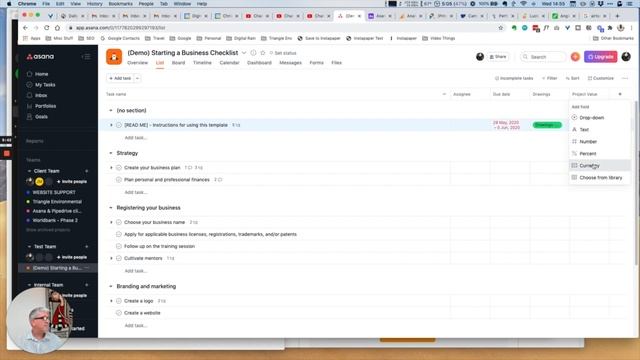The width and height of the screenshot is (640, 360).
Task: Open the browser home page button
Action: point(57,28)
